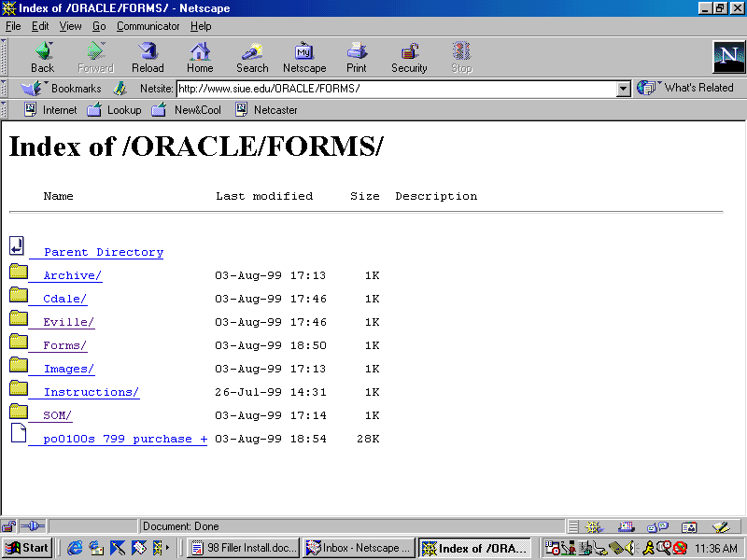Open the View menu
Viewport: 747px width, 560px height.
click(72, 26)
